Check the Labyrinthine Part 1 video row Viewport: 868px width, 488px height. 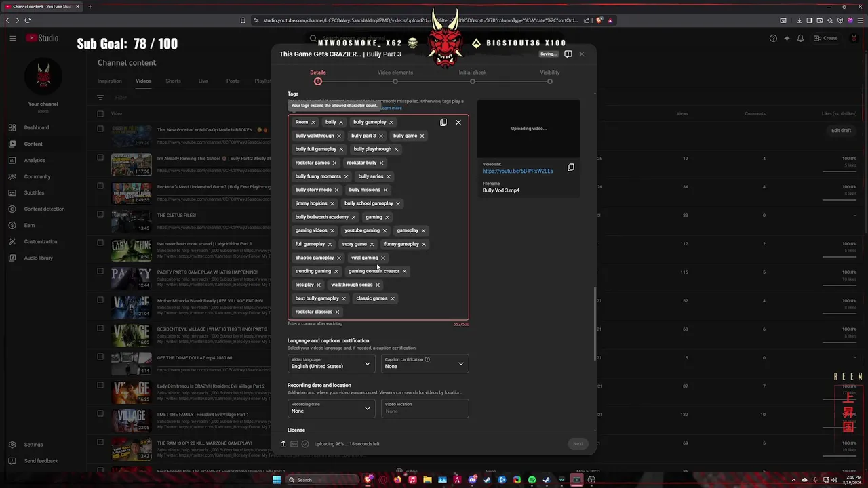[x=100, y=243]
